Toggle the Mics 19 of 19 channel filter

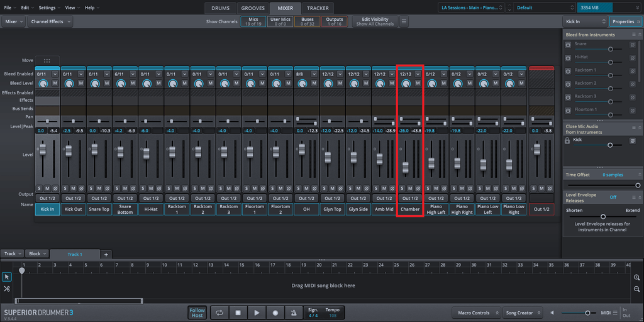[x=253, y=21]
